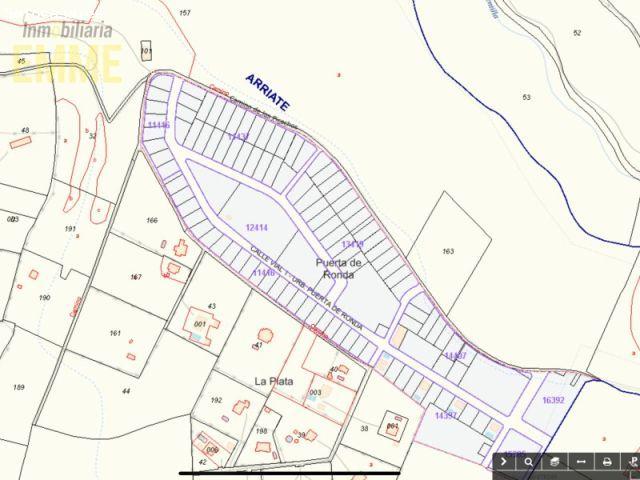Select rural parcel 53
The height and width of the screenshot is (480, 640).
tap(527, 97)
